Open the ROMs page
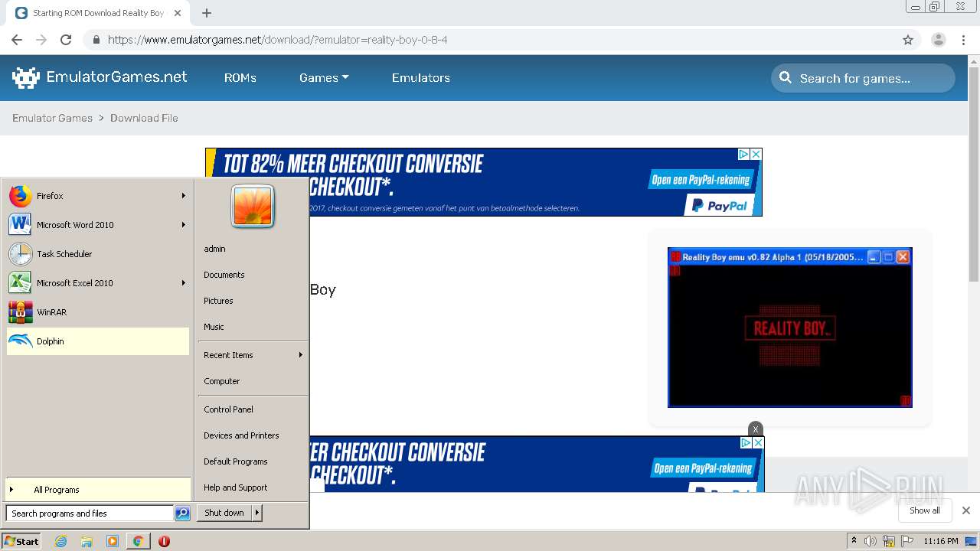 tap(240, 78)
